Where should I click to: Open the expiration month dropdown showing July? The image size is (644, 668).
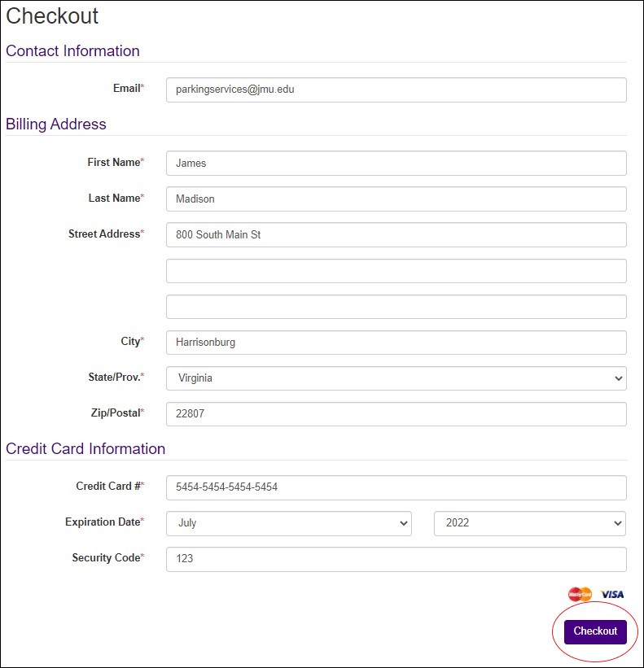tap(288, 523)
